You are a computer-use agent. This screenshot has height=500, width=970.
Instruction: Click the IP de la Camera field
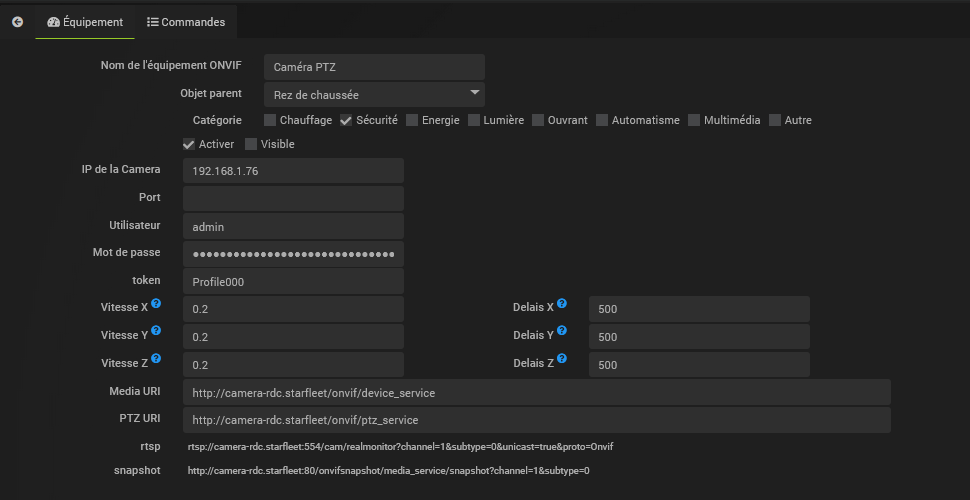pyautogui.click(x=293, y=171)
